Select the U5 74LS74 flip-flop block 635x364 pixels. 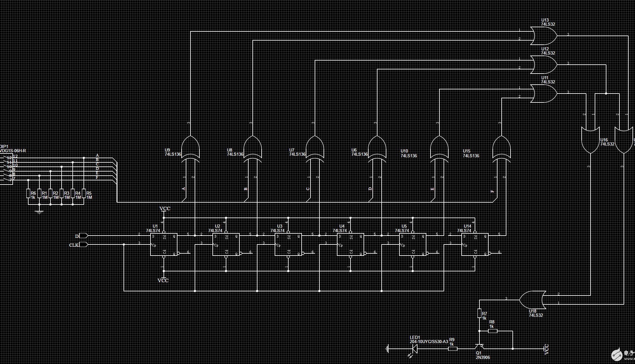pos(413,244)
